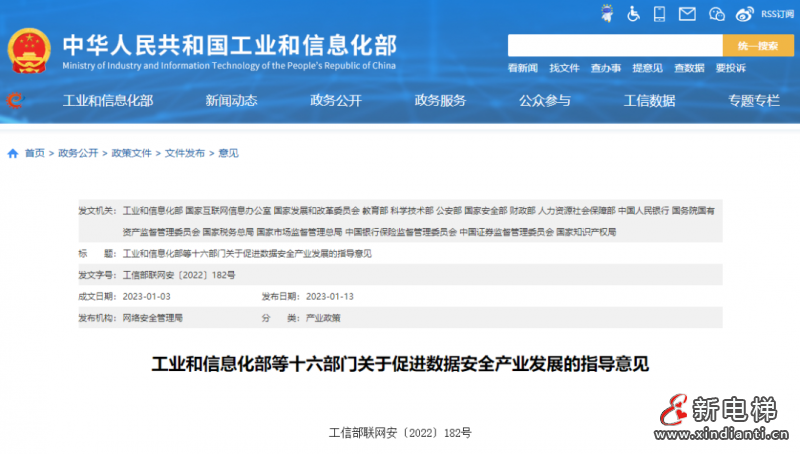
Task: Open the wheelchair accessibility mode icon
Action: pyautogui.click(x=633, y=14)
